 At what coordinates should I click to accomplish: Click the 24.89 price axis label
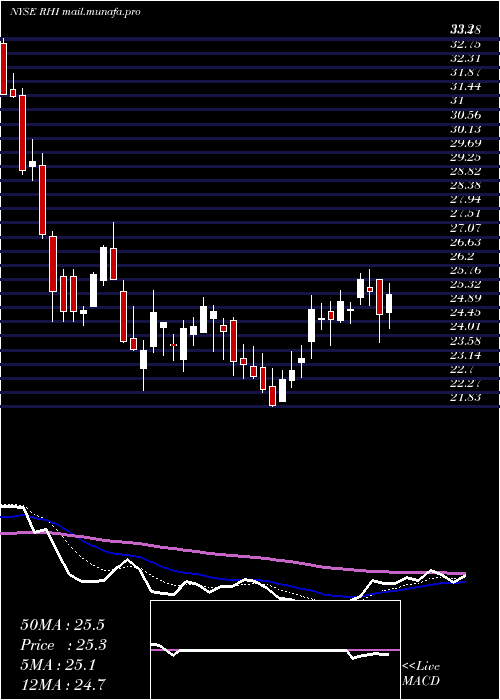(x=465, y=298)
